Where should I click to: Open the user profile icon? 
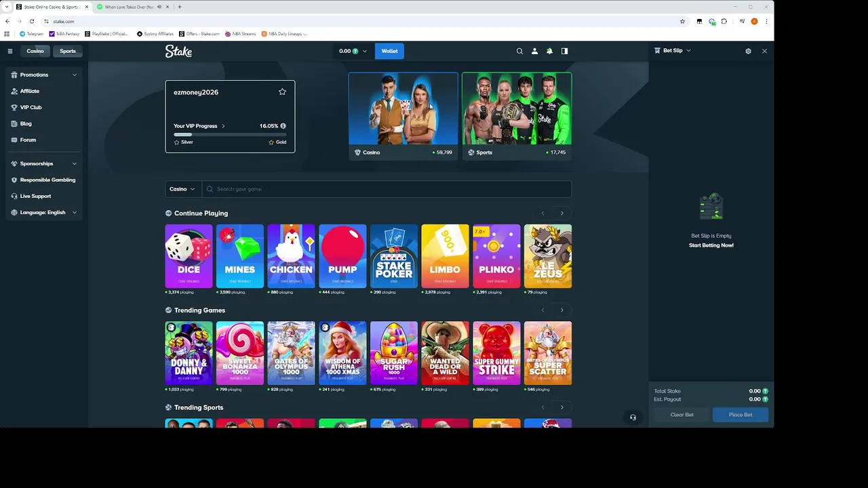pos(534,51)
